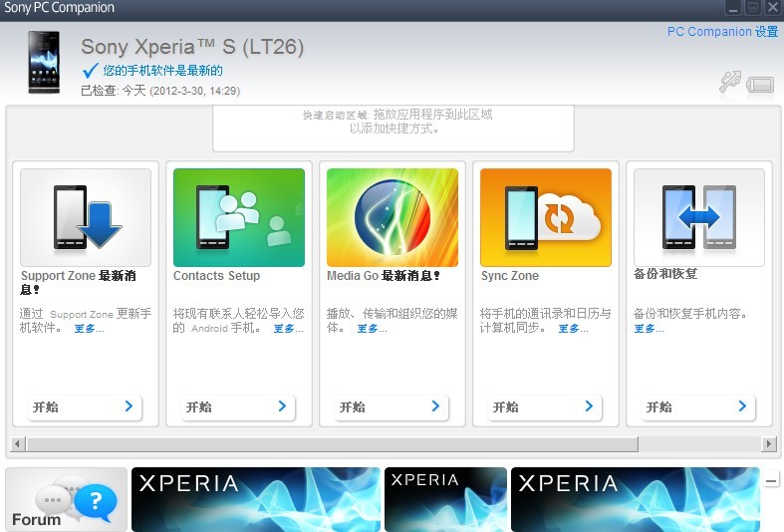This screenshot has width=784, height=532.
Task: Open the Forum help icon
Action: tap(67, 499)
